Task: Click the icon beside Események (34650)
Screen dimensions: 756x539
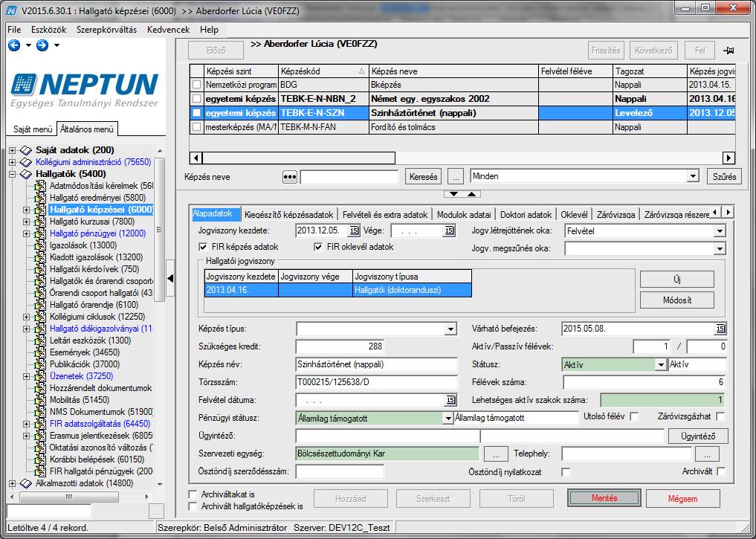Action: [x=40, y=352]
